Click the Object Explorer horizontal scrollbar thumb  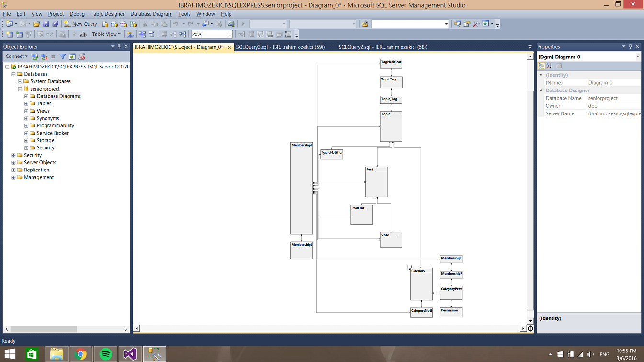click(x=43, y=329)
